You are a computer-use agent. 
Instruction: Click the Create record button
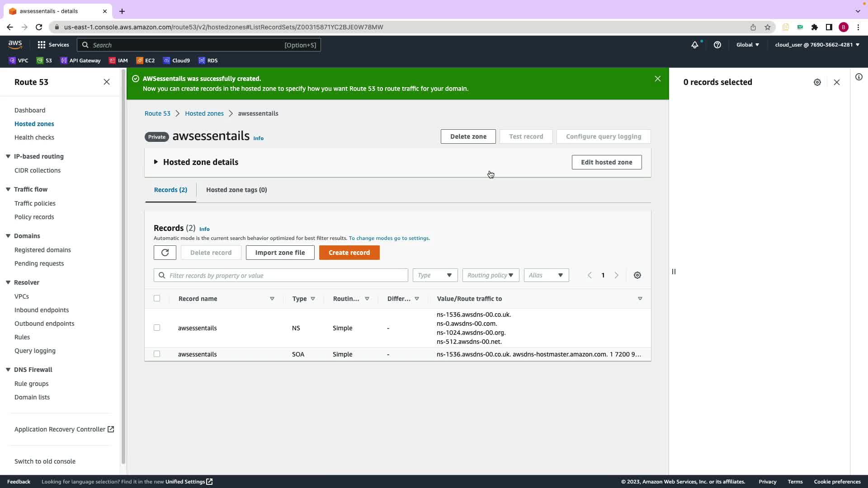pos(349,253)
